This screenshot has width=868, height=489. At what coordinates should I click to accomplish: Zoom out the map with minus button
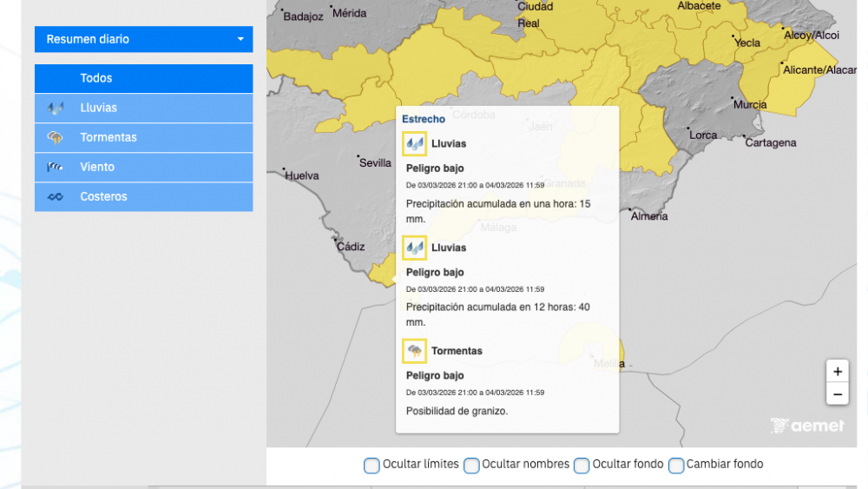(x=837, y=394)
